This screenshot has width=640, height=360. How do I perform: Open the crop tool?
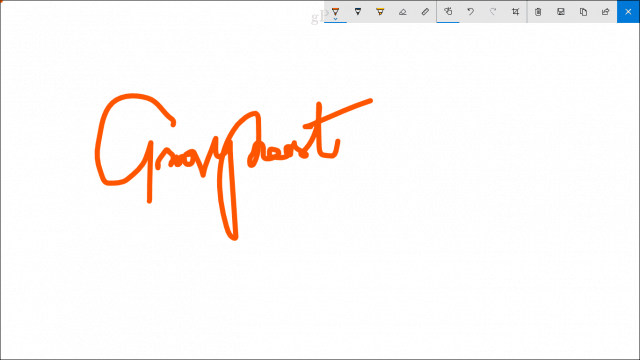click(x=516, y=11)
